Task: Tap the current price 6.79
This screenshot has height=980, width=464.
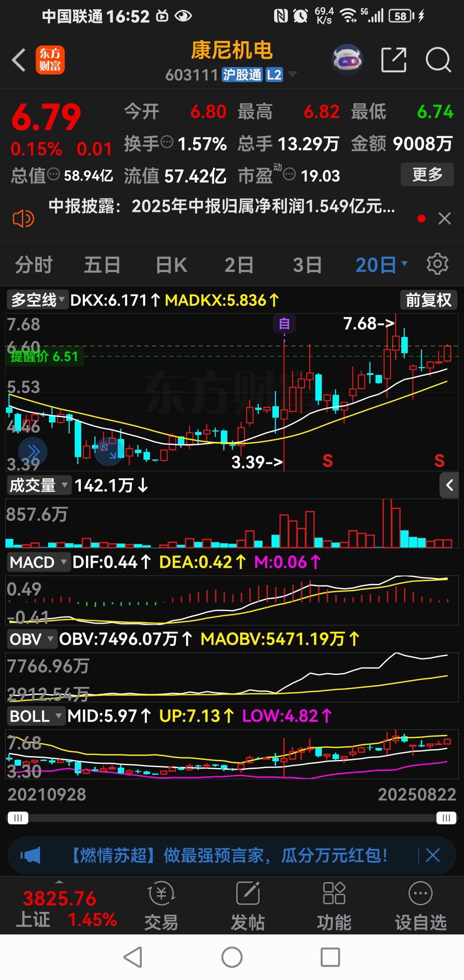Action: tap(46, 117)
